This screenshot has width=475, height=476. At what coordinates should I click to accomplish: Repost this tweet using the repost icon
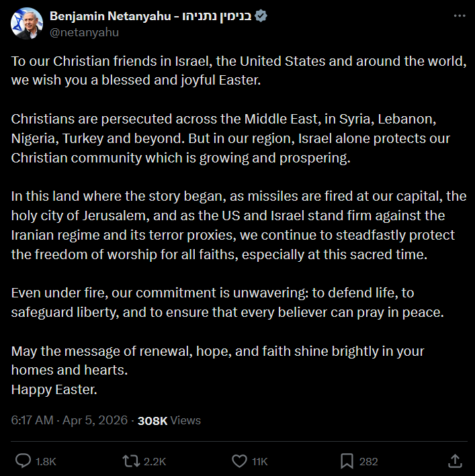[x=130, y=461]
